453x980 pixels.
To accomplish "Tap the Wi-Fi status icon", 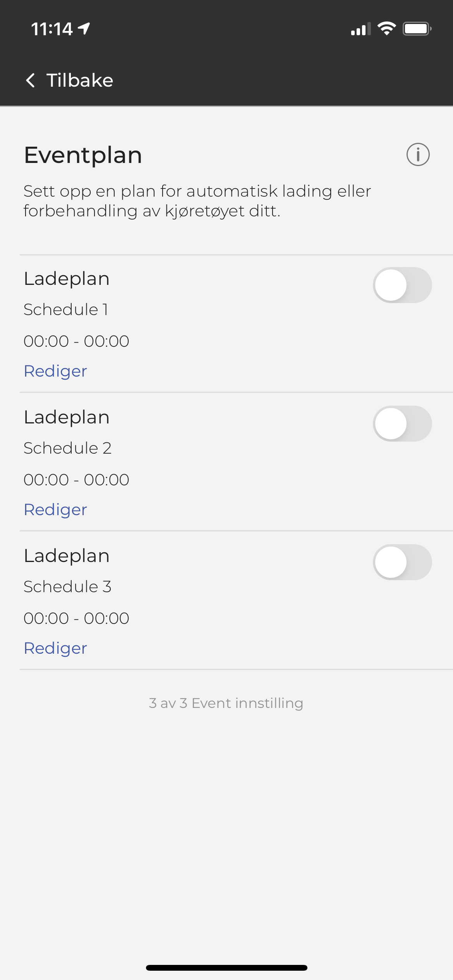I will 386,29.
